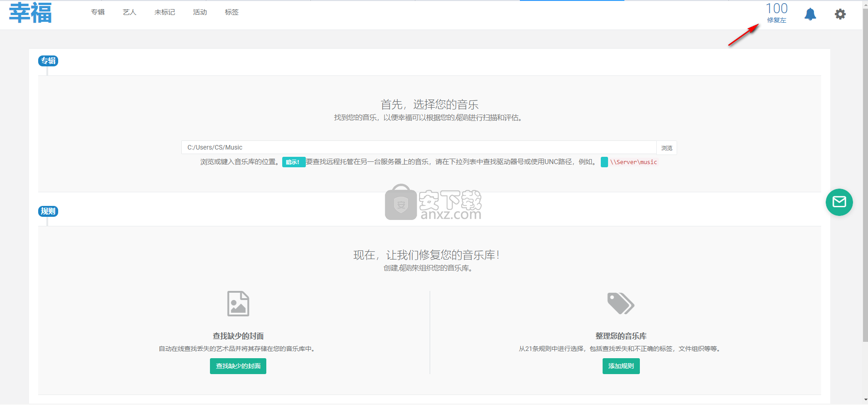This screenshot has width=868, height=405.
Task: Open the 未标记 menu item
Action: 165,12
